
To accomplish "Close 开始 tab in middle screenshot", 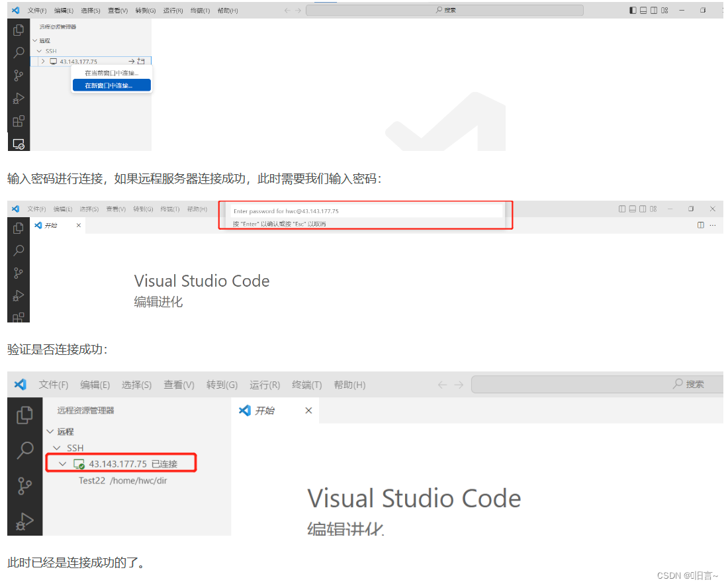I will (79, 225).
